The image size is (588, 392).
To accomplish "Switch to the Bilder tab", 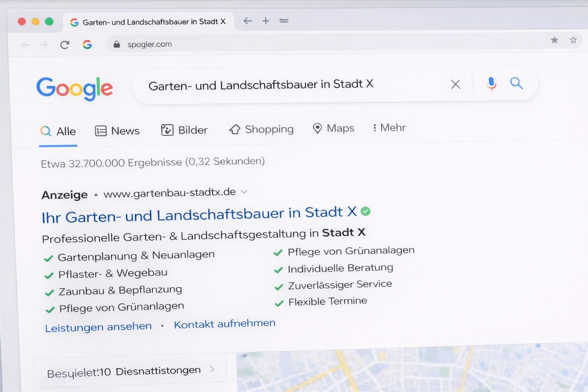I will [184, 130].
